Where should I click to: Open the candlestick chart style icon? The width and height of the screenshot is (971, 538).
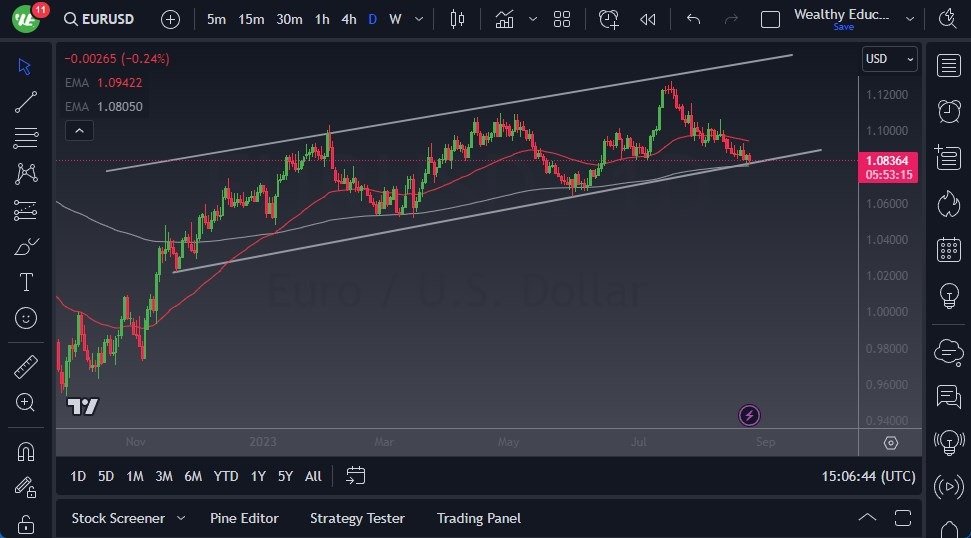[x=458, y=19]
